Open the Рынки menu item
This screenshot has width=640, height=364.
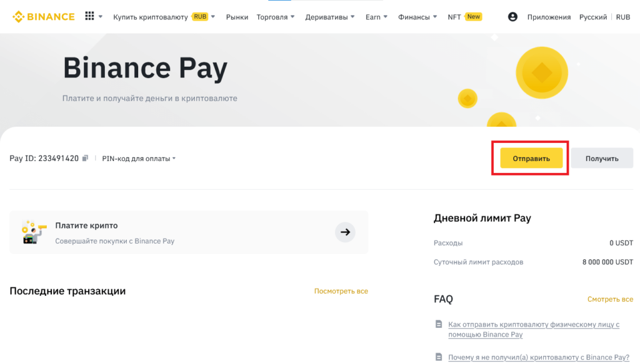tap(237, 17)
